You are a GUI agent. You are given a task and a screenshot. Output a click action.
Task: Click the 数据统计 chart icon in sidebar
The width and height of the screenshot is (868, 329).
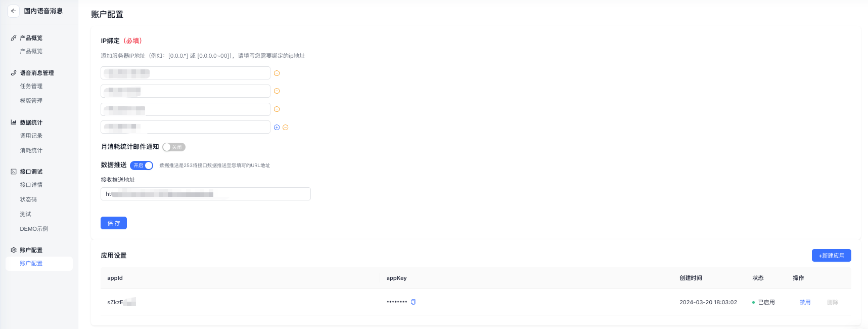pos(14,122)
